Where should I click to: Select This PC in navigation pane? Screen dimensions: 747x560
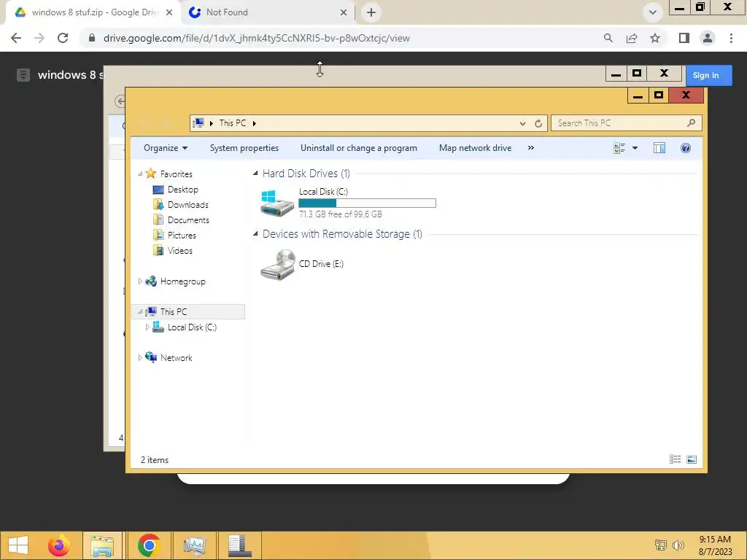point(188,311)
